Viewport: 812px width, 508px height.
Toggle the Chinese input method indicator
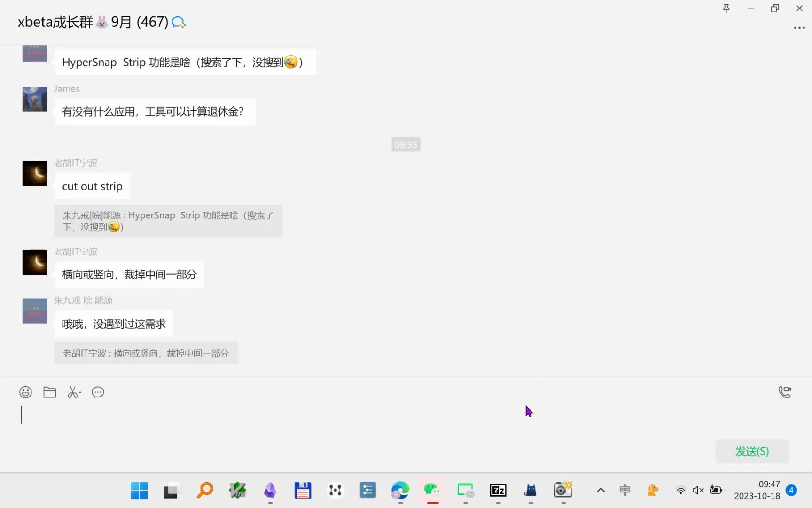(x=625, y=491)
